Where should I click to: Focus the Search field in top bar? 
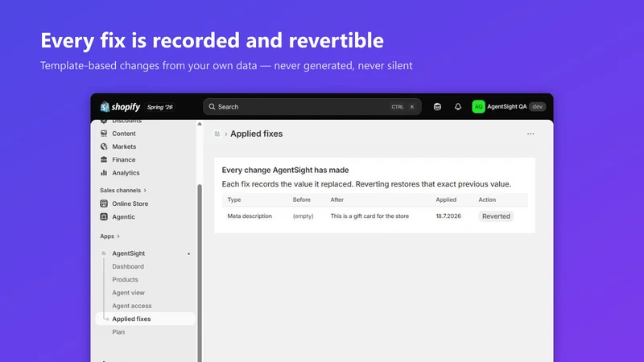point(312,107)
